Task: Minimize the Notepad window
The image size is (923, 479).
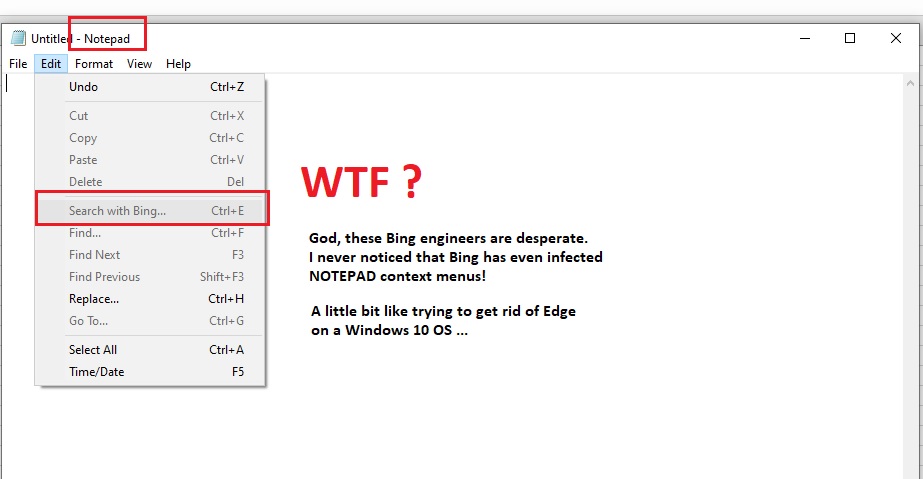Action: (805, 38)
